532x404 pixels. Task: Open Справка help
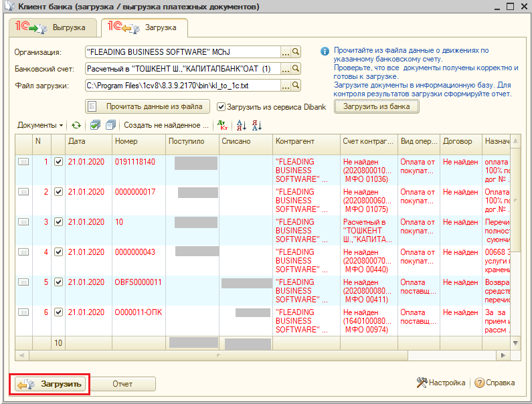click(x=495, y=383)
